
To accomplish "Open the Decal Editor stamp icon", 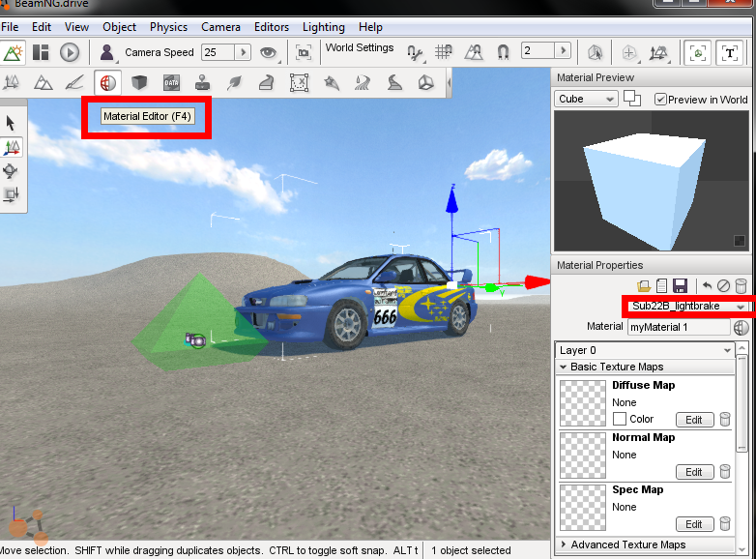I will click(202, 82).
